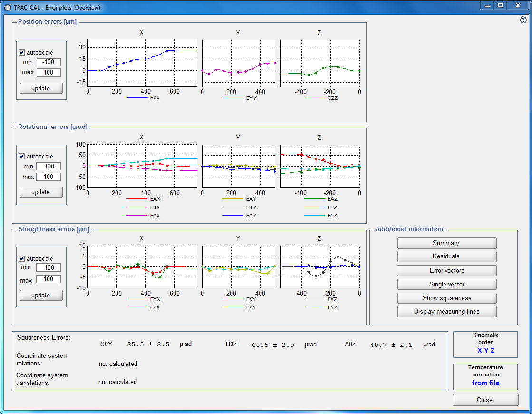This screenshot has height=414, width=532.
Task: Select the EZZ legend label
Action: pos(332,98)
